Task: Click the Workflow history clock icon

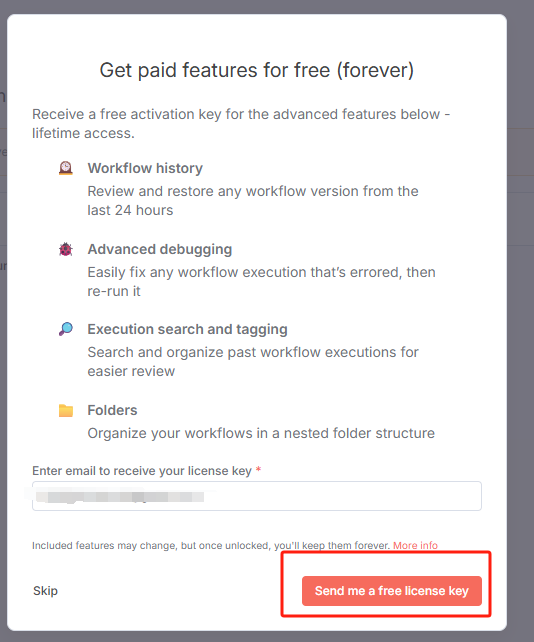Action: [x=66, y=168]
